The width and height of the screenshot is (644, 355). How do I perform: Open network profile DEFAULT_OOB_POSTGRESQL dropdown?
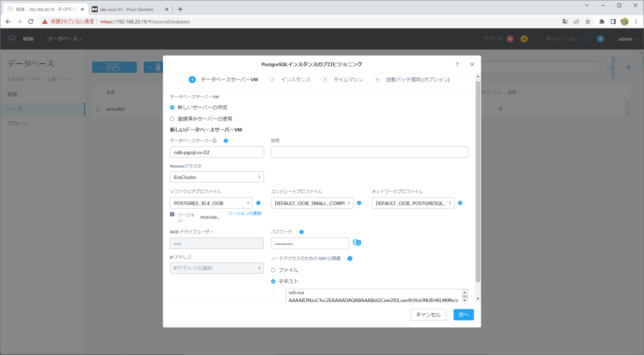tap(413, 203)
